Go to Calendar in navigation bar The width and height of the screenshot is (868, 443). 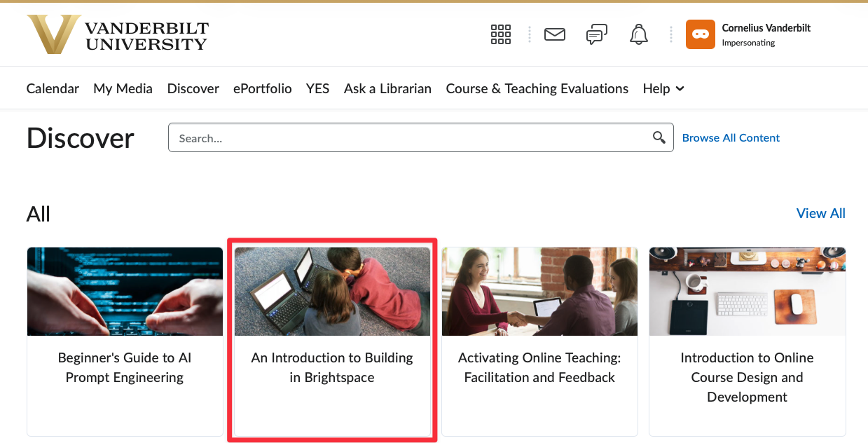coord(53,89)
